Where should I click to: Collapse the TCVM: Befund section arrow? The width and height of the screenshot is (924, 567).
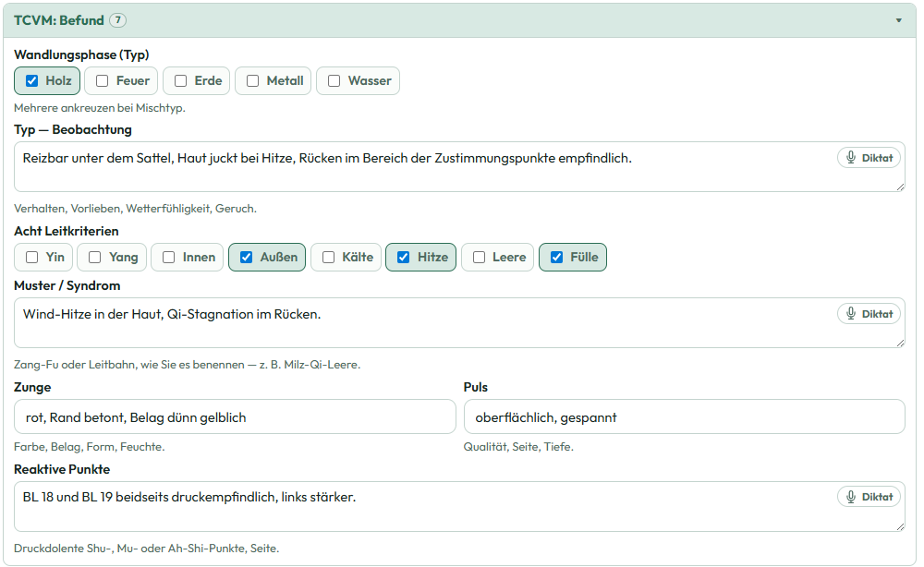899,20
